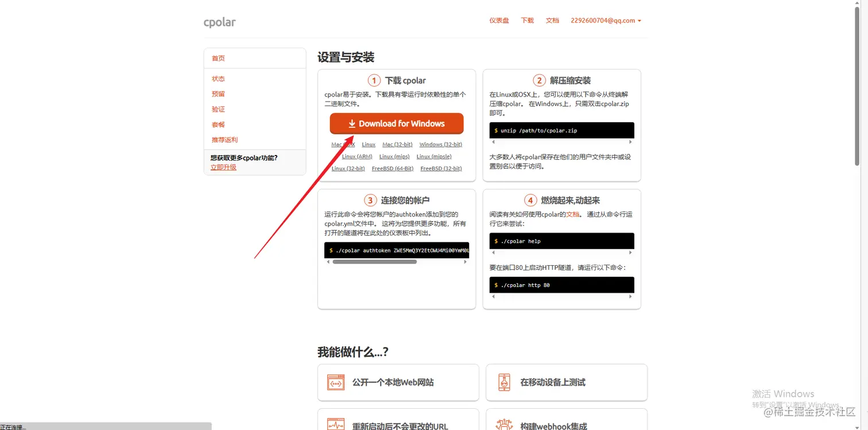Click the Linux (ARM) download link
The height and width of the screenshot is (430, 868).
pos(357,156)
